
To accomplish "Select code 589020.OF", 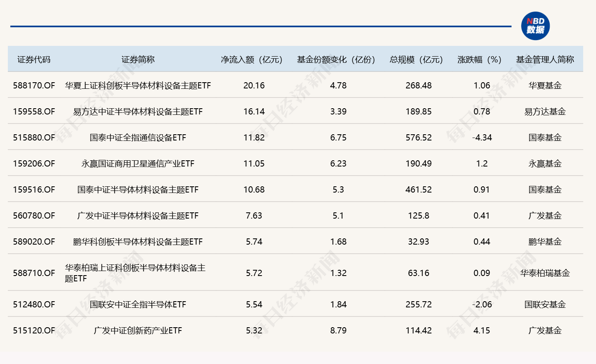I will pos(34,242).
